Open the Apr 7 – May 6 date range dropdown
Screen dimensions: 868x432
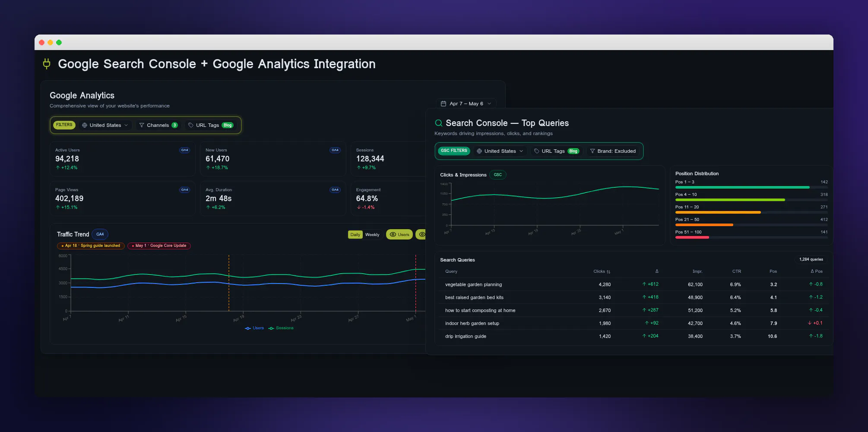pos(466,104)
